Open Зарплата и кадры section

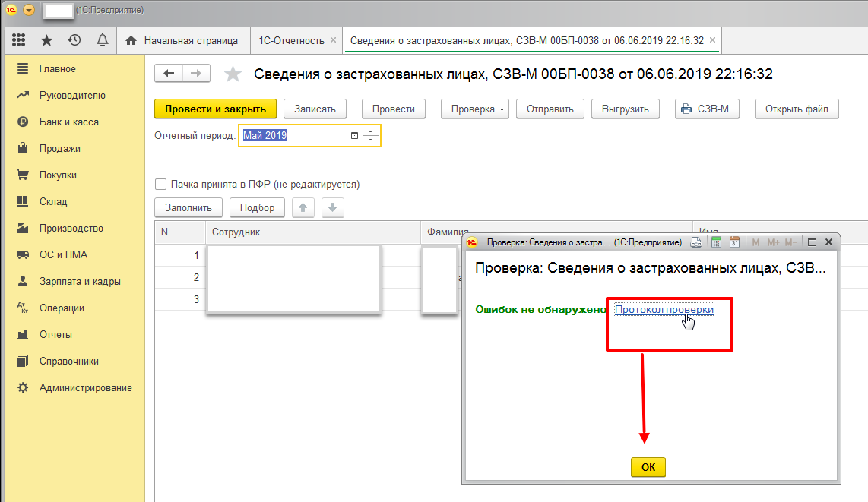80,281
